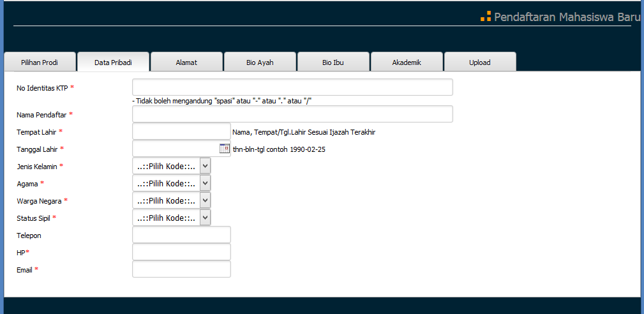This screenshot has width=644, height=314.
Task: Open the Status Sipil dropdown
Action: 172,218
